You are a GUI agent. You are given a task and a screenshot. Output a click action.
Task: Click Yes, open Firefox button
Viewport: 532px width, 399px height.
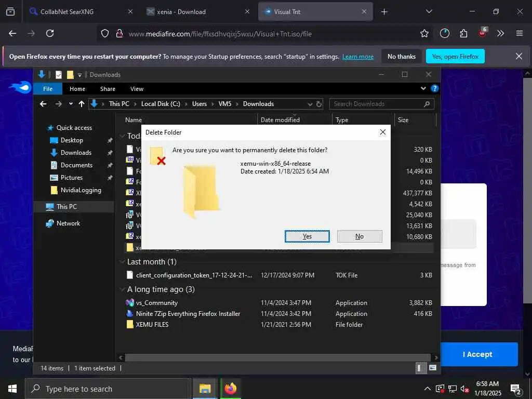coord(455,57)
